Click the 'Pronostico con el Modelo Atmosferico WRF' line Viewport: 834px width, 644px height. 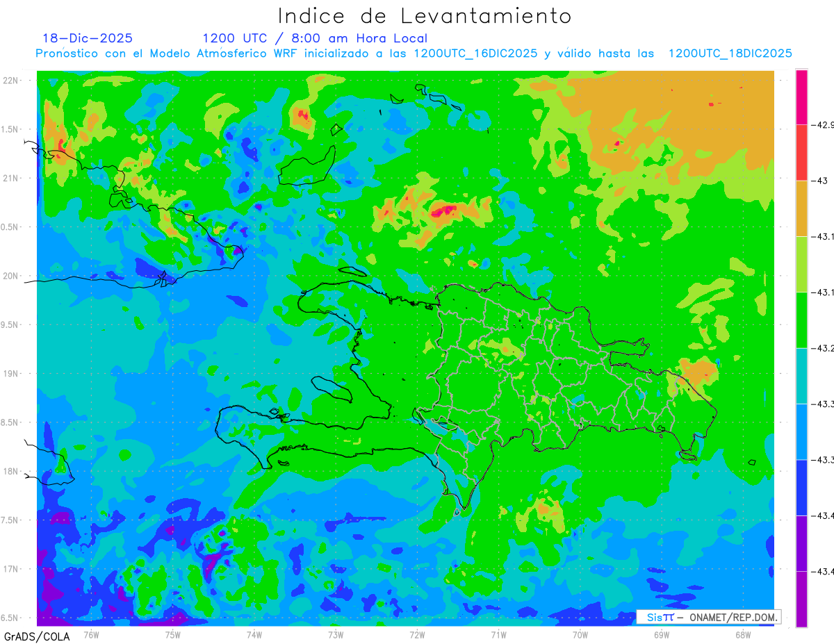[x=414, y=53]
